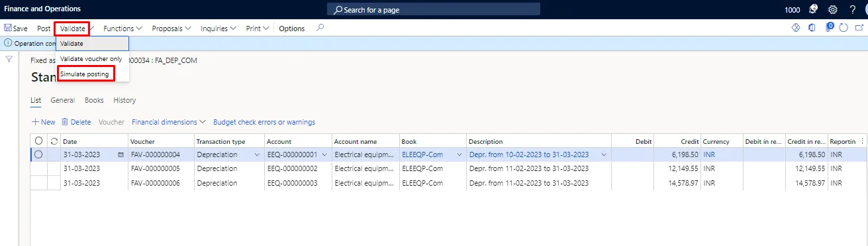The height and width of the screenshot is (246, 868).
Task: Expand the Print menu
Action: point(257,29)
